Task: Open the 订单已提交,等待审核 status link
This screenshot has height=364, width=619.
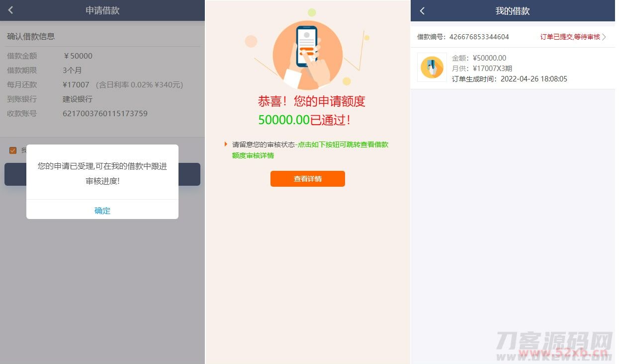Action: 570,37
